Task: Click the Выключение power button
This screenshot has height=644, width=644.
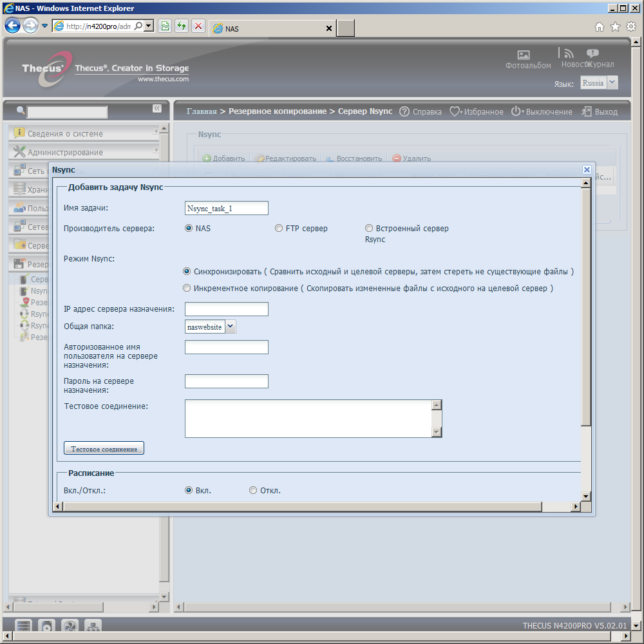Action: [x=542, y=111]
